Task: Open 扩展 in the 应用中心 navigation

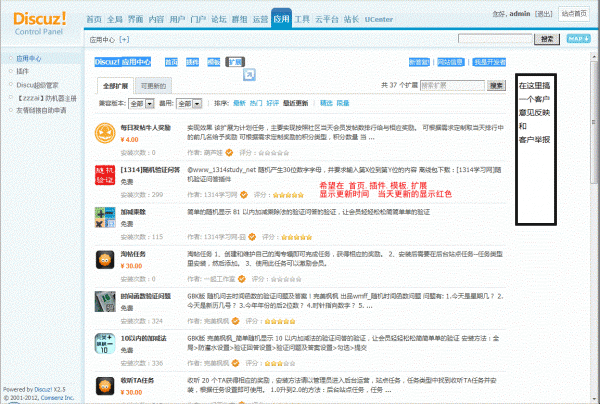Action: (x=235, y=62)
